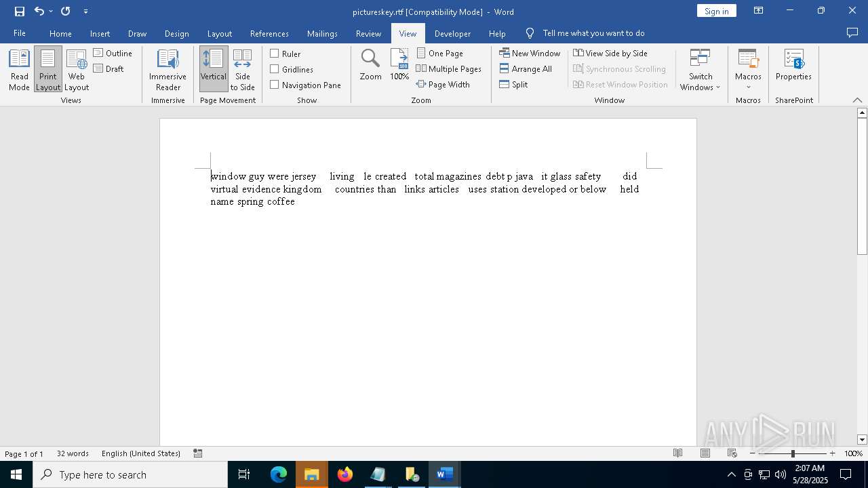Click View Side by Side
The width and height of the screenshot is (868, 488).
(x=610, y=53)
